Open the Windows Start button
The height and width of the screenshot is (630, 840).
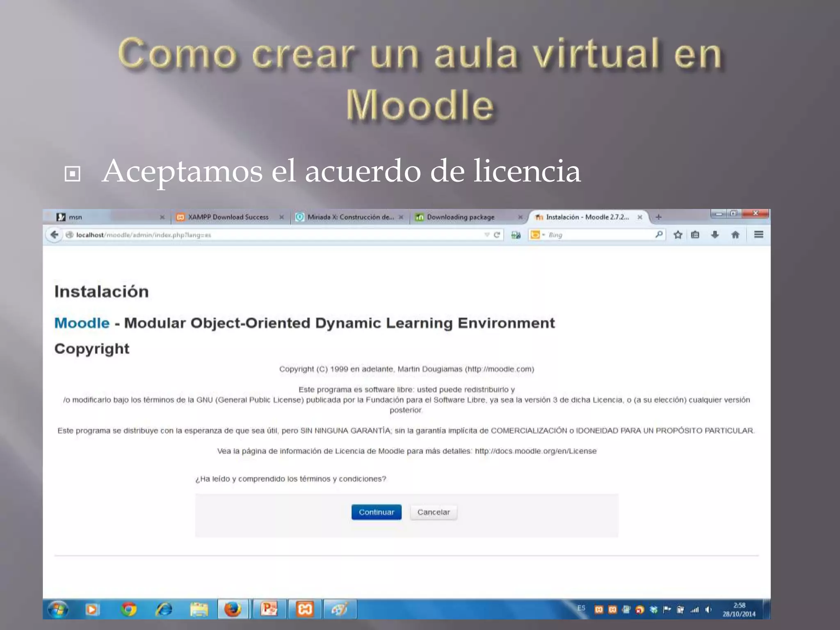pos(58,609)
